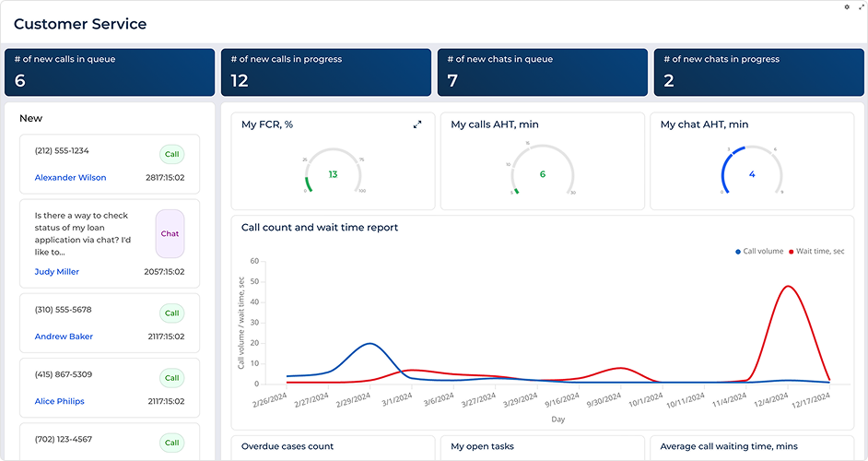Click the Call badge for Alice Philips
This screenshot has height=461, width=868.
pyautogui.click(x=171, y=378)
